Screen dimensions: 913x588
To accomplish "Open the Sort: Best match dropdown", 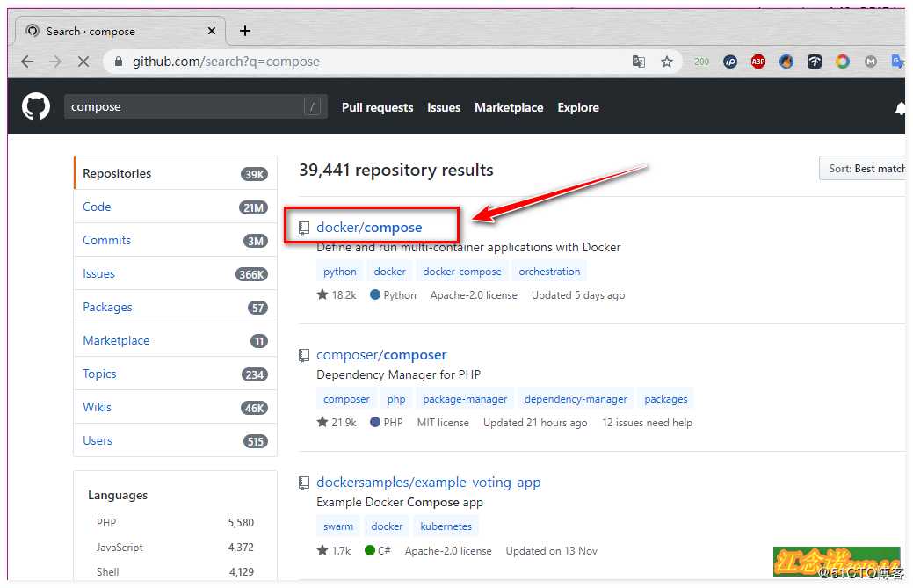I will tap(863, 168).
